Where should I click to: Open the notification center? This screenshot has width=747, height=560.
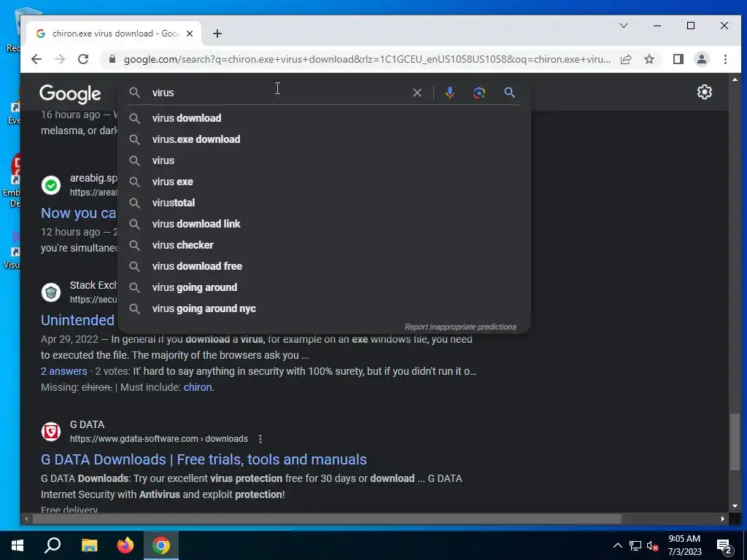click(x=724, y=547)
